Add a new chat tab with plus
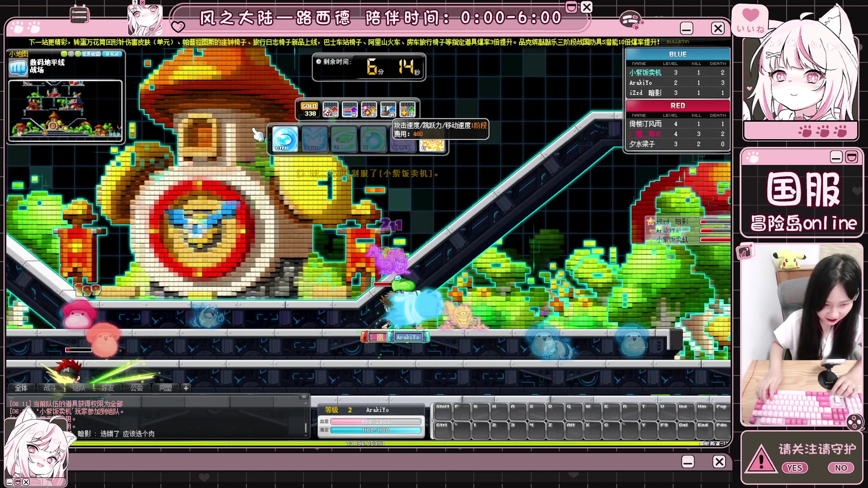This screenshot has height=488, width=868. pyautogui.click(x=186, y=388)
